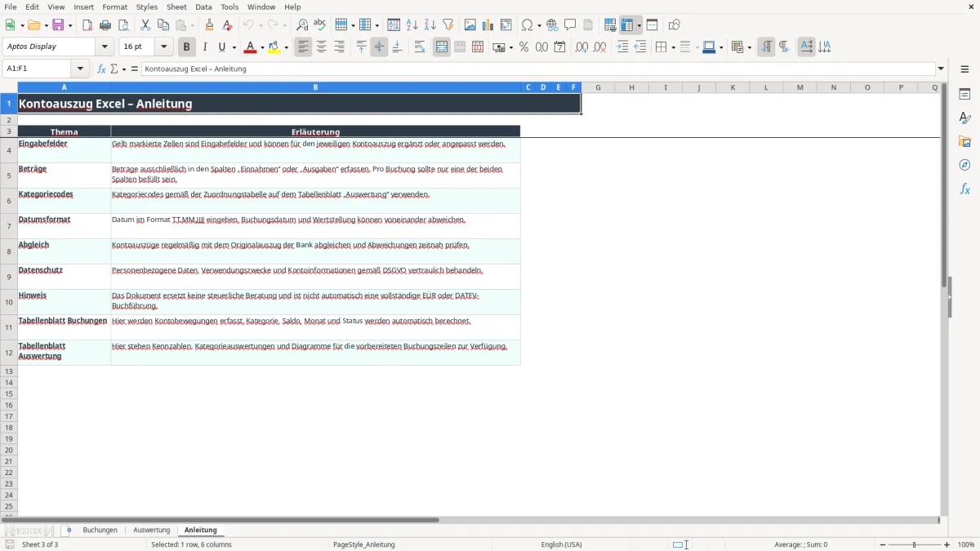Expand the formula bar with right arrow
Viewport: 980px width, 551px height.
pyautogui.click(x=941, y=69)
